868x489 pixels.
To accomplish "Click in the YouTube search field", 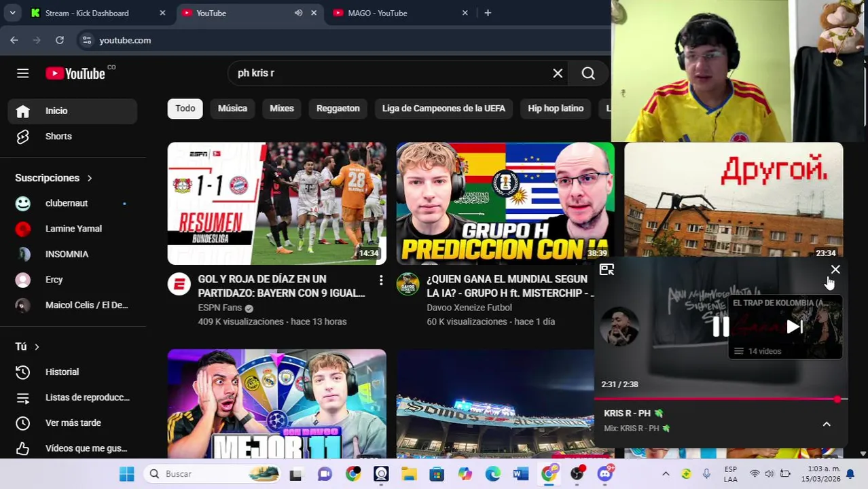I will (391, 73).
